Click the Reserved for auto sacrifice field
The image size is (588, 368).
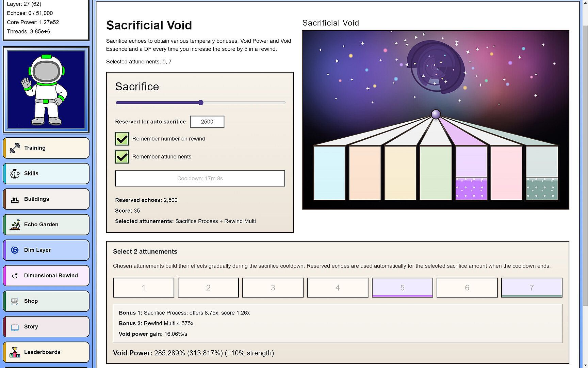[x=207, y=122]
